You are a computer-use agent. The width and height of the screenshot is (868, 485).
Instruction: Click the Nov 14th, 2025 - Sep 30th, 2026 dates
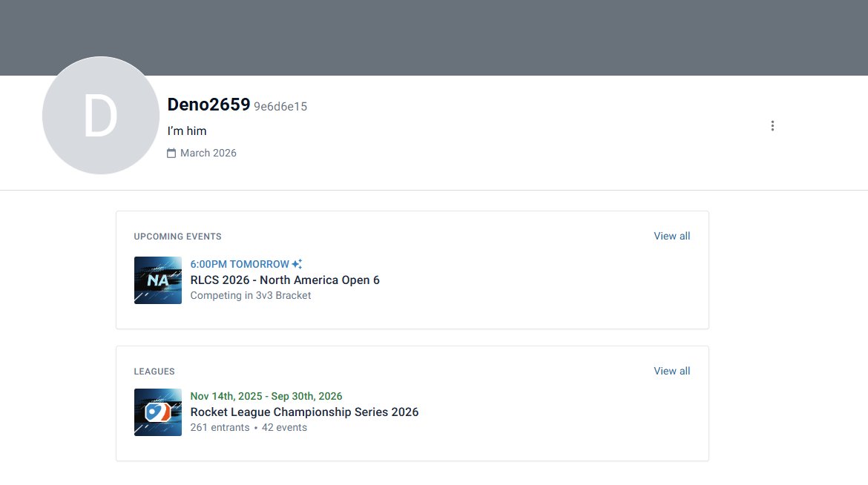[266, 397]
